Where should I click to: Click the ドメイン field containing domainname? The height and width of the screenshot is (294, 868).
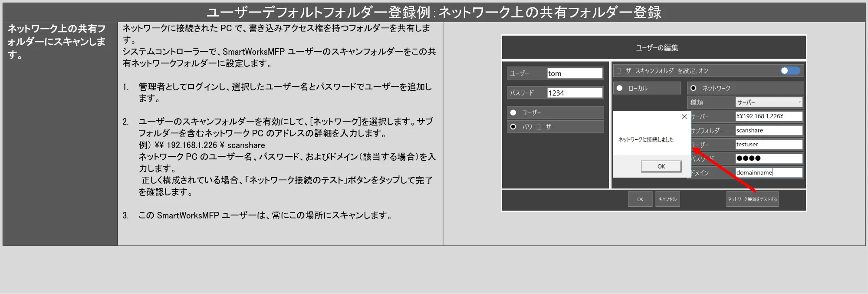(769, 172)
